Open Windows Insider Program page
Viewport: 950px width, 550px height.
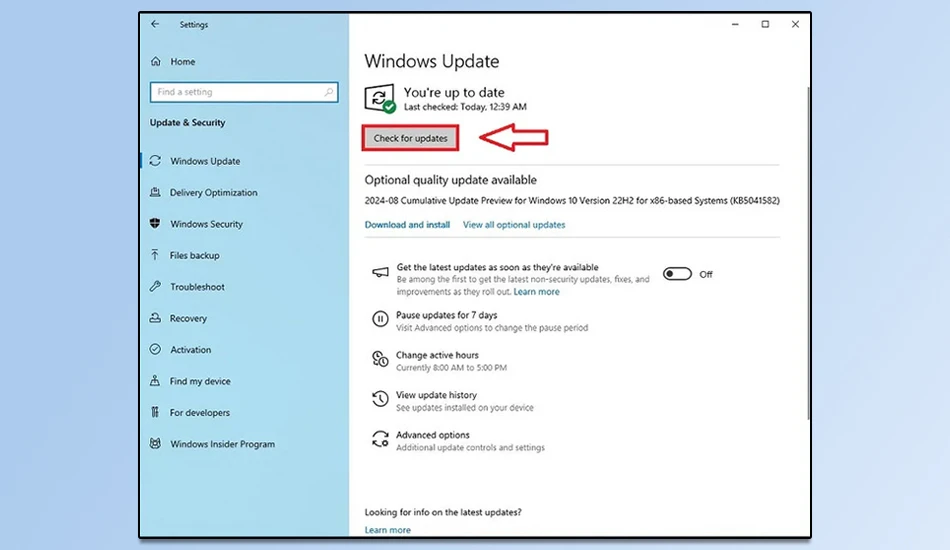[x=222, y=444]
